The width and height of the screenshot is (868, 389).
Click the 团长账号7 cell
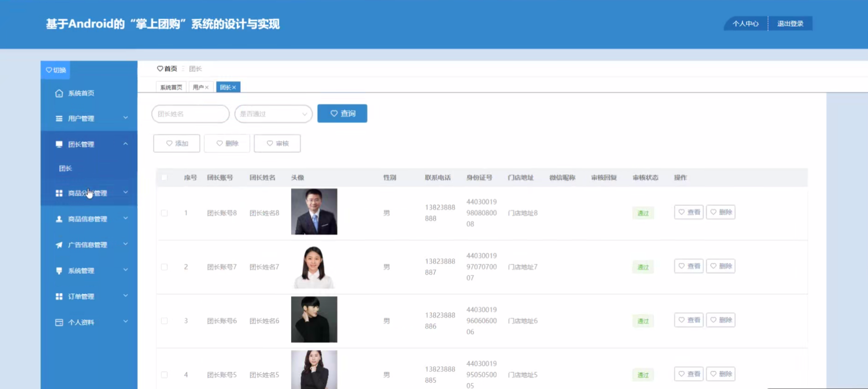point(222,267)
